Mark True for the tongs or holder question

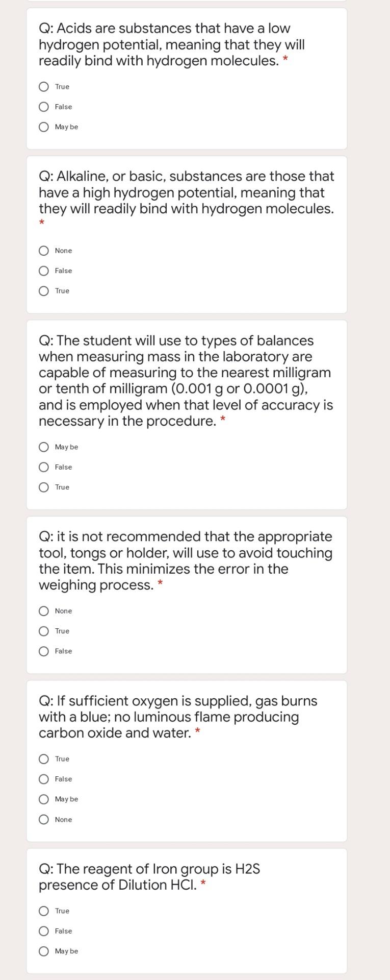pyautogui.click(x=44, y=631)
